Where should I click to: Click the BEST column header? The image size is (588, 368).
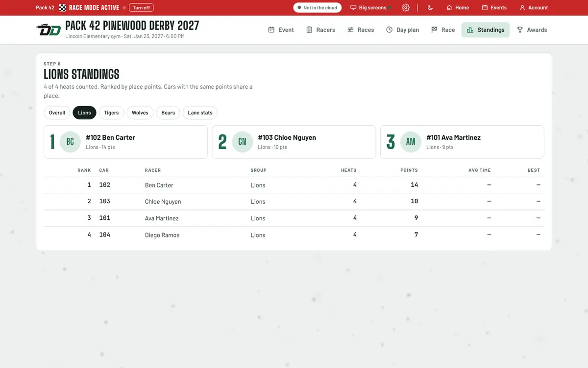[x=534, y=170]
